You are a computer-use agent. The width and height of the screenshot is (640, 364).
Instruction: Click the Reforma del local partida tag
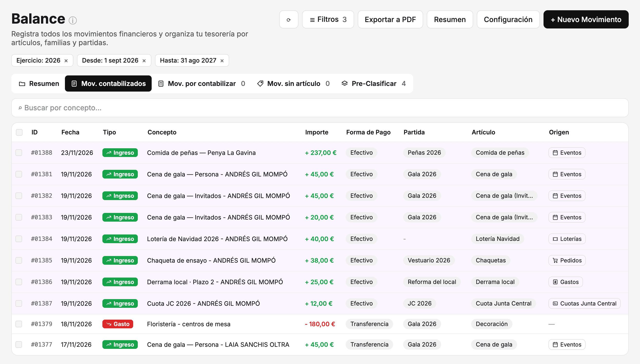click(x=432, y=282)
